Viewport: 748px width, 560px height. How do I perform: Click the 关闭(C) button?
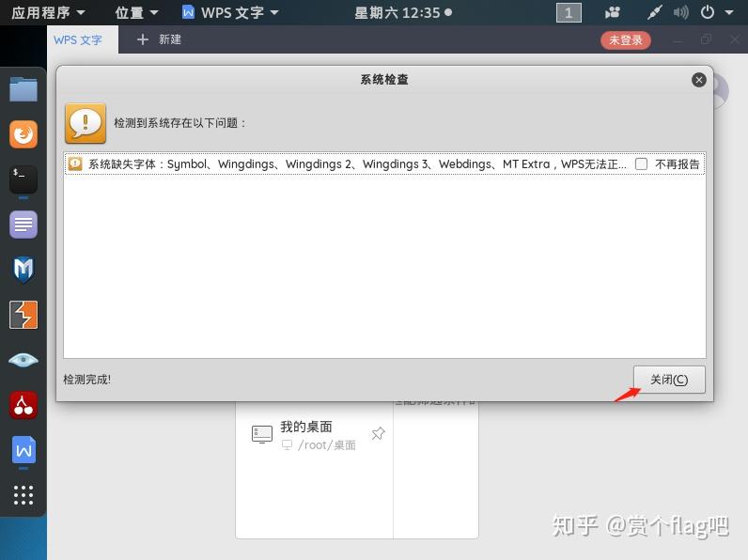click(669, 380)
